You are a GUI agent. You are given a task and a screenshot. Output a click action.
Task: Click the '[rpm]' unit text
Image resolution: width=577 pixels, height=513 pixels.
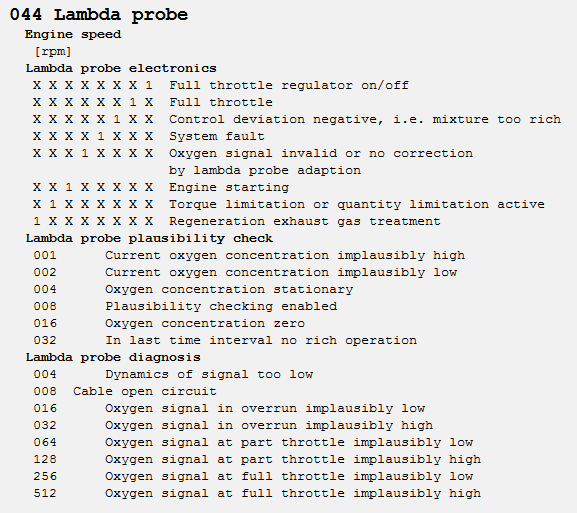pyautogui.click(x=53, y=51)
